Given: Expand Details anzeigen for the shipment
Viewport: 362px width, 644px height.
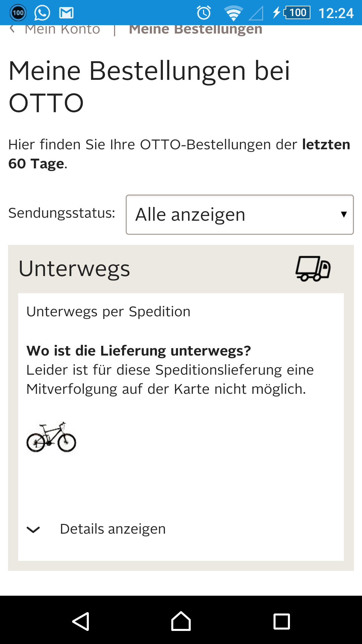Looking at the screenshot, I should [113, 529].
